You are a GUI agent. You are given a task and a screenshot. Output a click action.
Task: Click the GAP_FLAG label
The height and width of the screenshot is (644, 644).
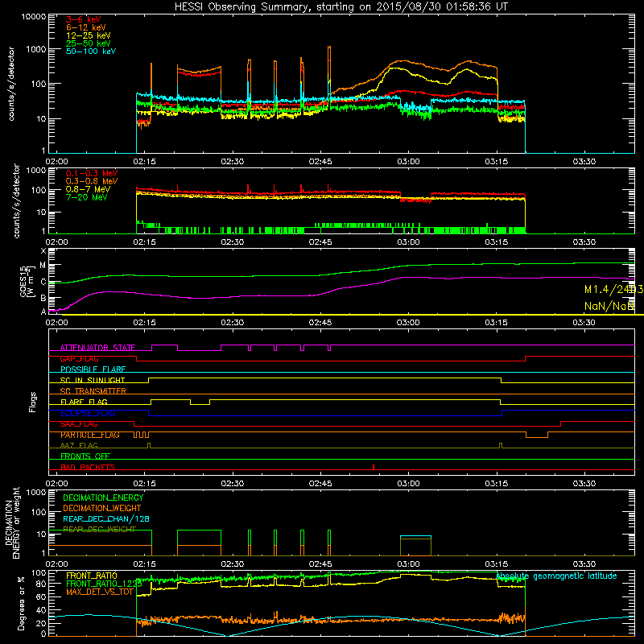click(79, 358)
